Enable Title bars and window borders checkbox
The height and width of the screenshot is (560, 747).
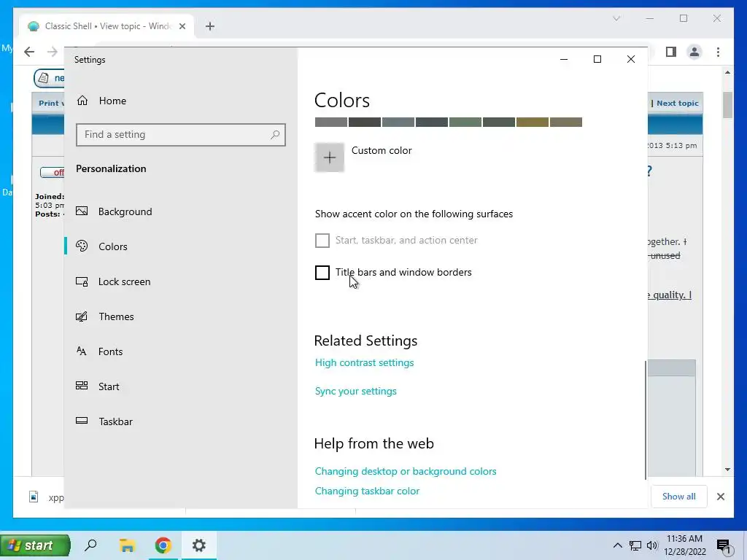click(322, 273)
